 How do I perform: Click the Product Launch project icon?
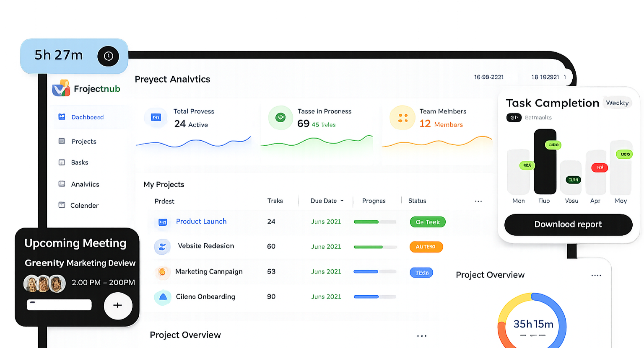[x=163, y=222]
